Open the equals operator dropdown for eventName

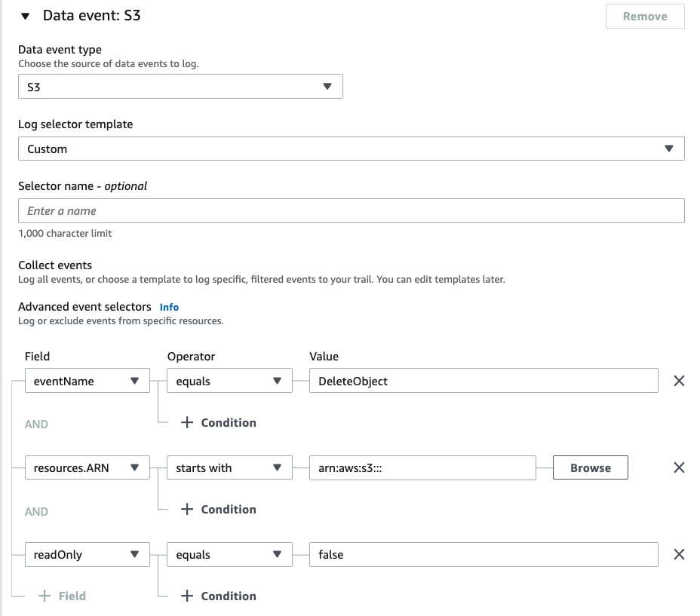click(x=229, y=381)
